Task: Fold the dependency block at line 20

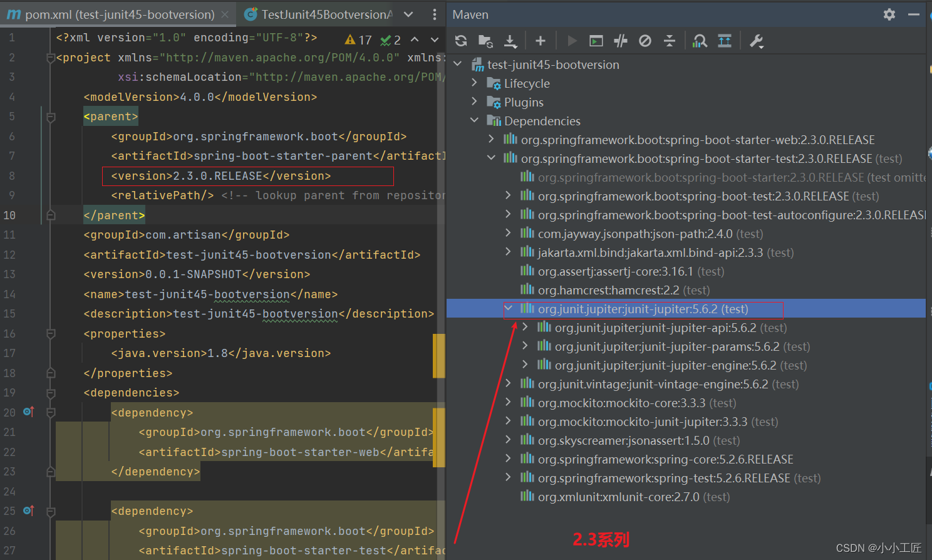Action: point(51,413)
